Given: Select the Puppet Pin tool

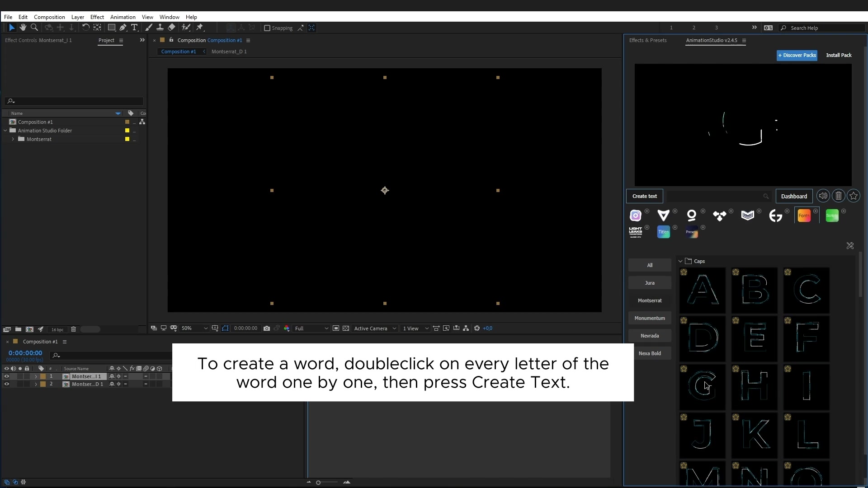Looking at the screenshot, I should click(200, 28).
